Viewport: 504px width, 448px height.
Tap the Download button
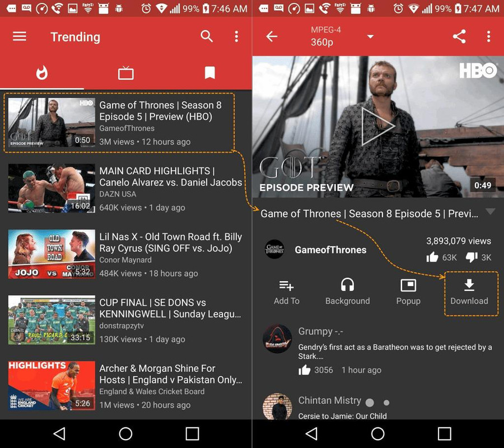[469, 292]
